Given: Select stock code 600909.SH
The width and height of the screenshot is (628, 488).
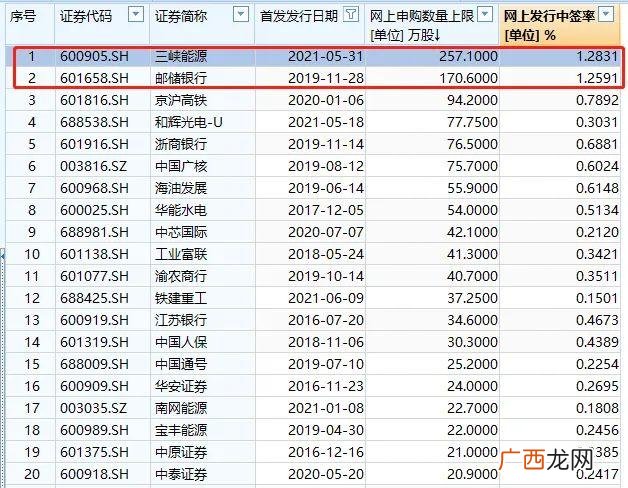Looking at the screenshot, I should (95, 386).
